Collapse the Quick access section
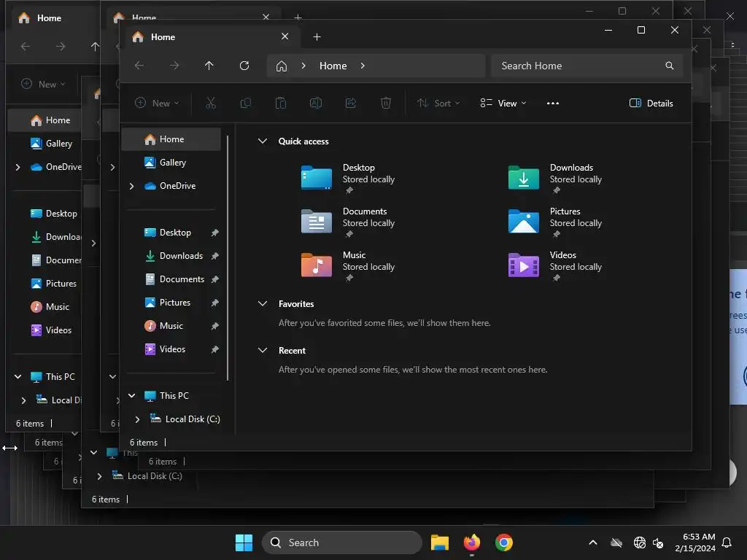Viewport: 747px width, 560px height. (x=263, y=141)
